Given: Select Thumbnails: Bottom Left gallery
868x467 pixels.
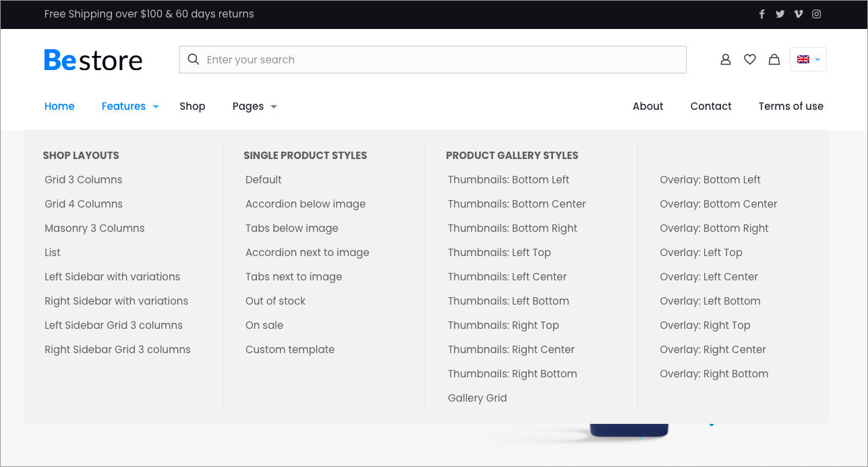Looking at the screenshot, I should click(509, 179).
